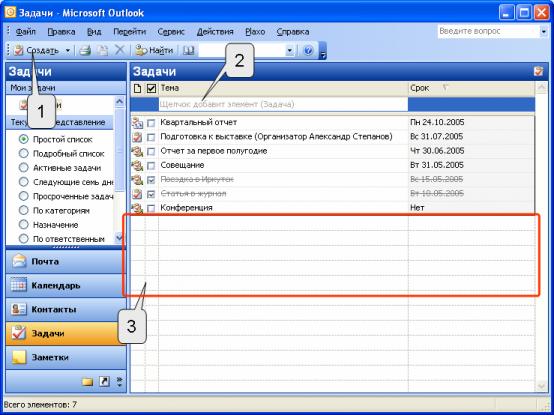Open configure buttons chevron in navigation pane
This screenshot has width=554, height=415.
(x=119, y=381)
